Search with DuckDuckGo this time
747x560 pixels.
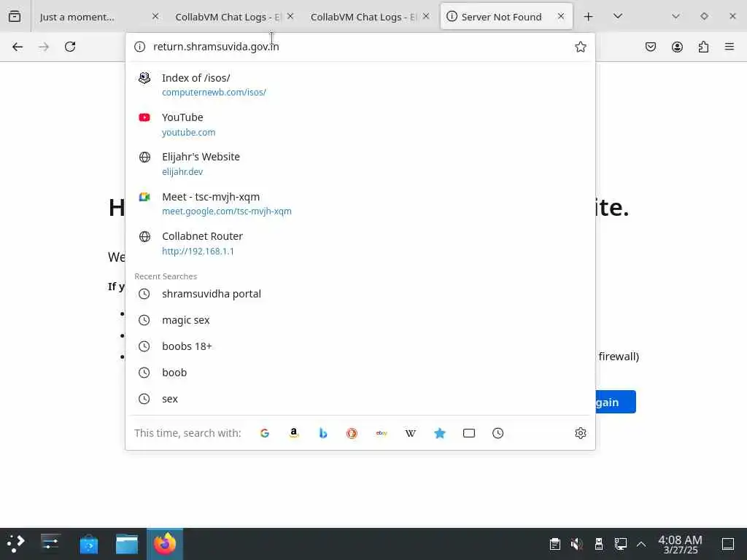[x=352, y=433]
